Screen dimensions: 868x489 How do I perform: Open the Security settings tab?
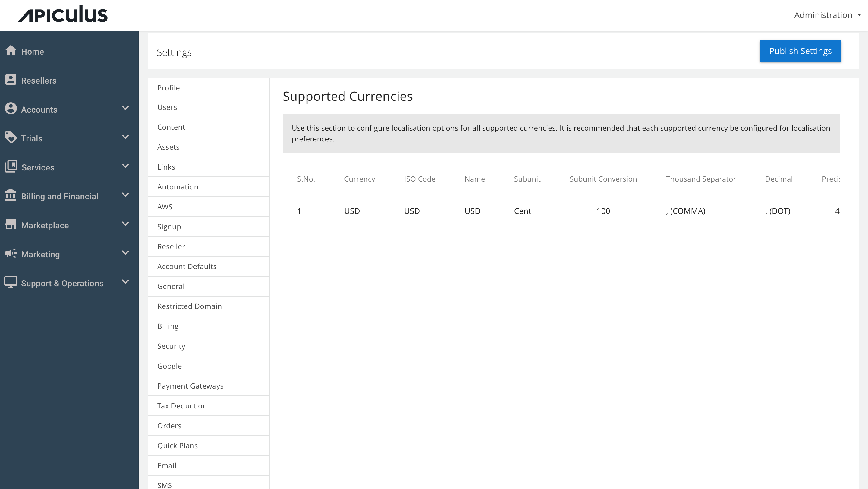click(209, 346)
